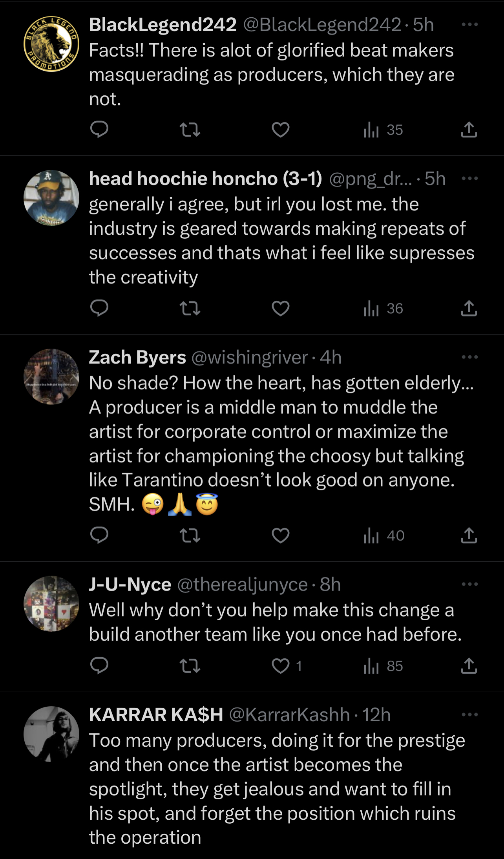Viewport: 504px width, 859px height.
Task: Share Zach Byers' tweet
Action: tap(469, 536)
